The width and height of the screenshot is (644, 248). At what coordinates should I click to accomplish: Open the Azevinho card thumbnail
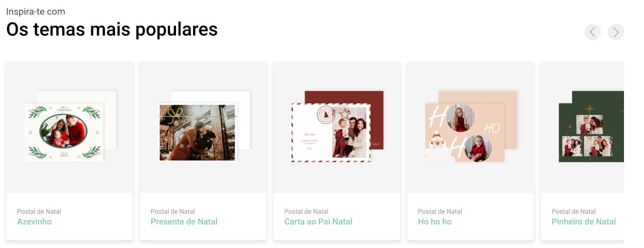tap(70, 127)
